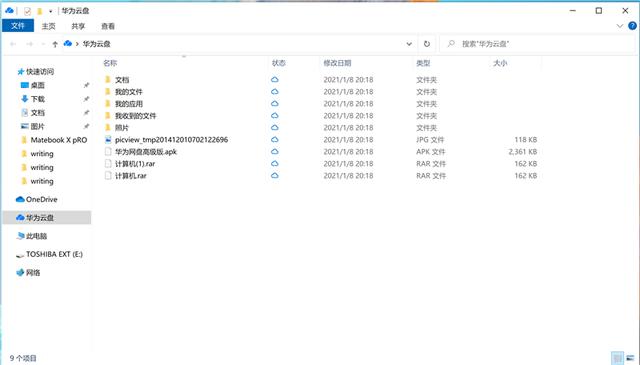
Task: Select the 计算机(1).rar file
Action: pyautogui.click(x=135, y=164)
